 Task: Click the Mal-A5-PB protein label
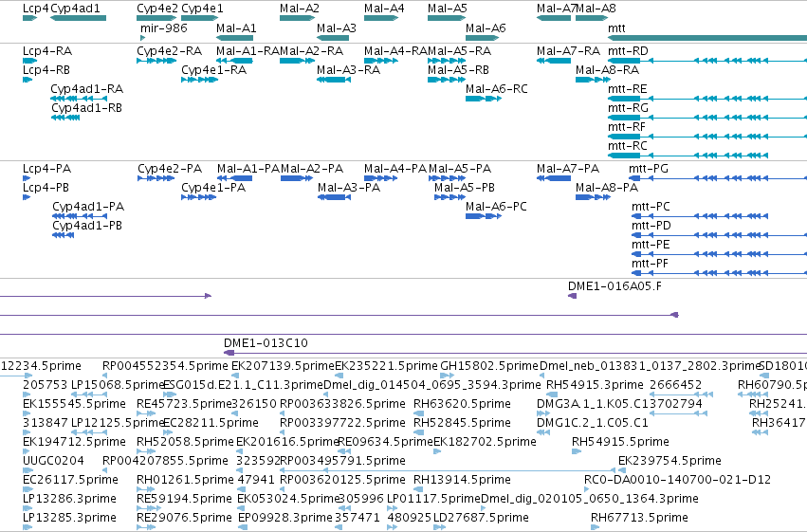click(x=465, y=188)
